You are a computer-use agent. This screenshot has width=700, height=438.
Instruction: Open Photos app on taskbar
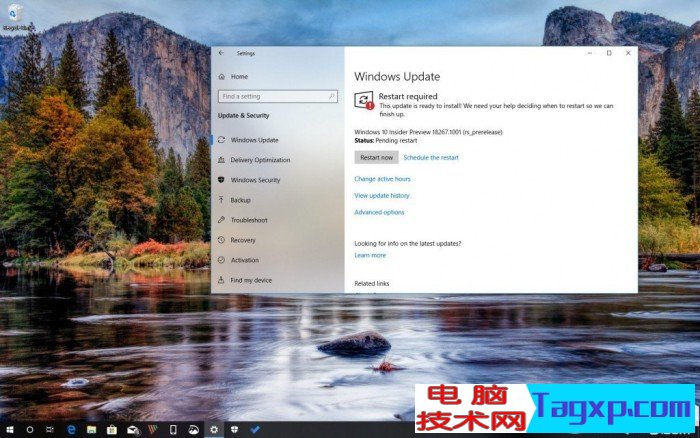click(194, 430)
